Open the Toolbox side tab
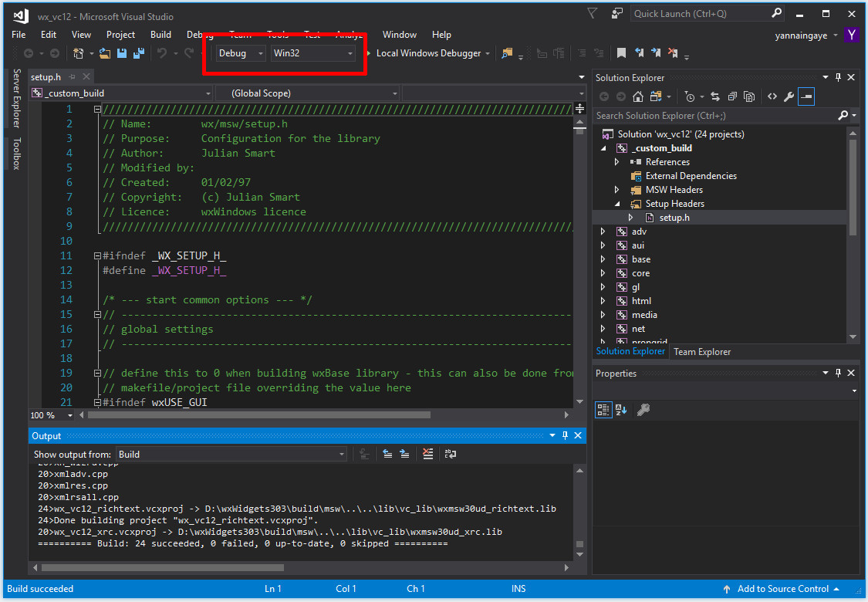868x602 pixels. pyautogui.click(x=17, y=154)
